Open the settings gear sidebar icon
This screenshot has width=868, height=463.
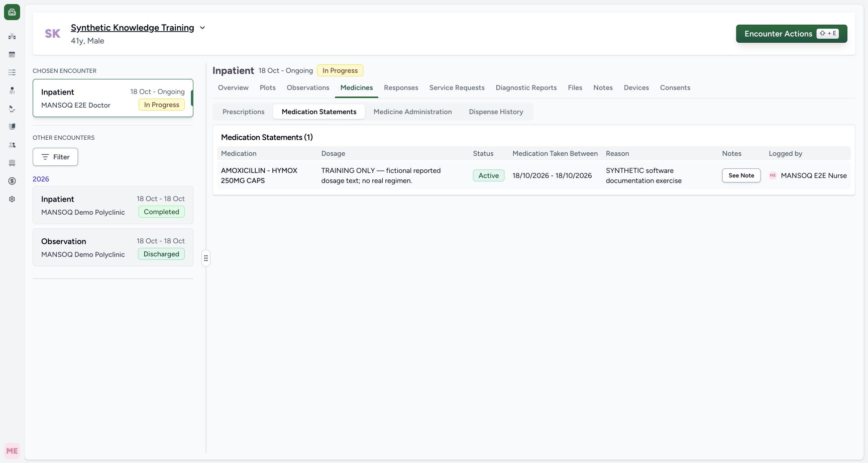pos(12,199)
